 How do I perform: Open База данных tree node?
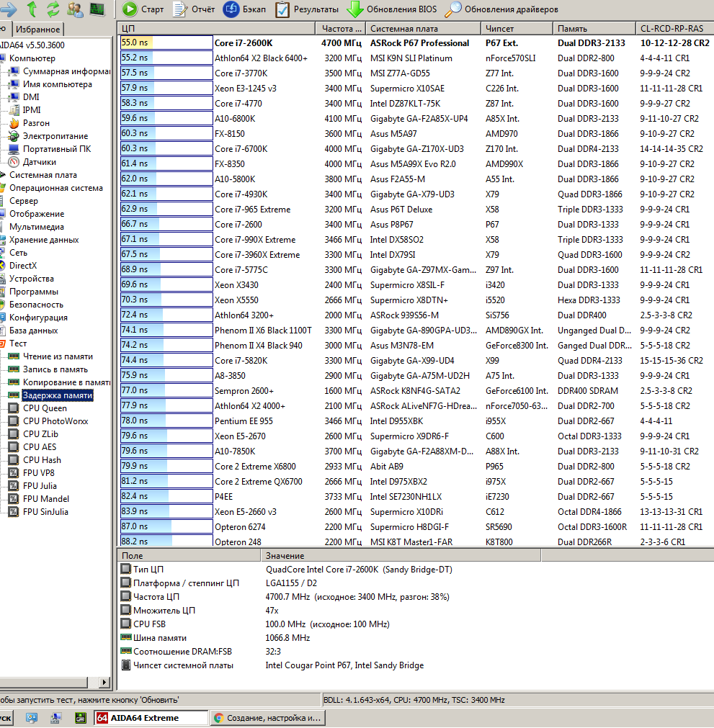[30, 331]
